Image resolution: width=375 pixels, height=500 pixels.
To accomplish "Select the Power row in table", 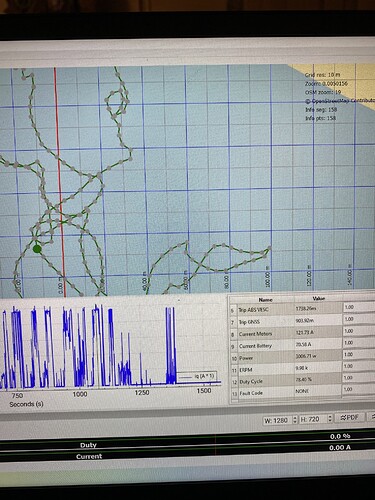I will [x=302, y=357].
